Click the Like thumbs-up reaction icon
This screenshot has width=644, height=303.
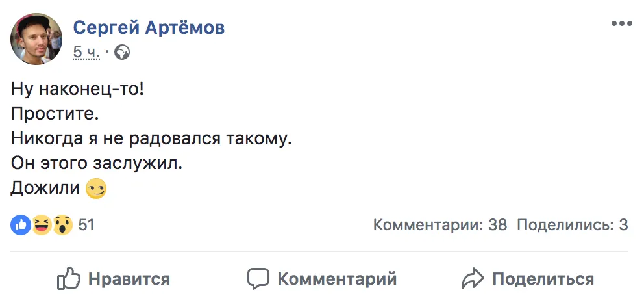[x=21, y=226]
